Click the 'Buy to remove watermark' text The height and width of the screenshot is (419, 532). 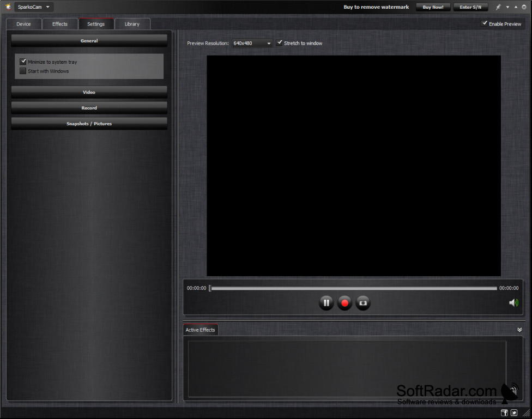pyautogui.click(x=376, y=7)
